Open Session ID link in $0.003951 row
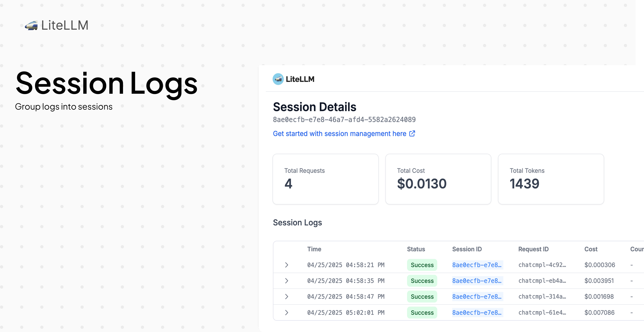The height and width of the screenshot is (332, 644). tap(477, 281)
